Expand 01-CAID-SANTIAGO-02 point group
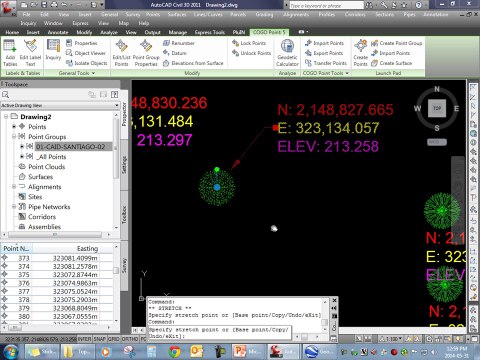Viewport: 480px width, 360px height. (22, 146)
